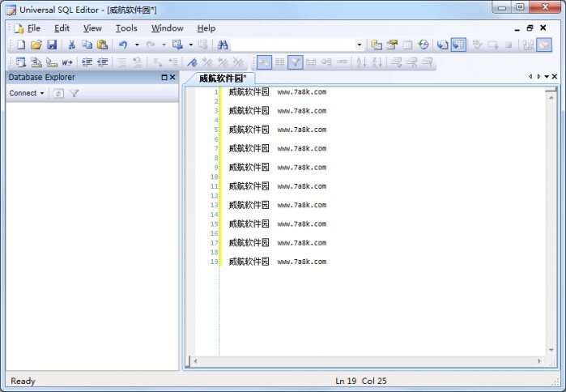Sort ascending with A-Z icon
Image resolution: width=566 pixels, height=392 pixels.
click(361, 63)
